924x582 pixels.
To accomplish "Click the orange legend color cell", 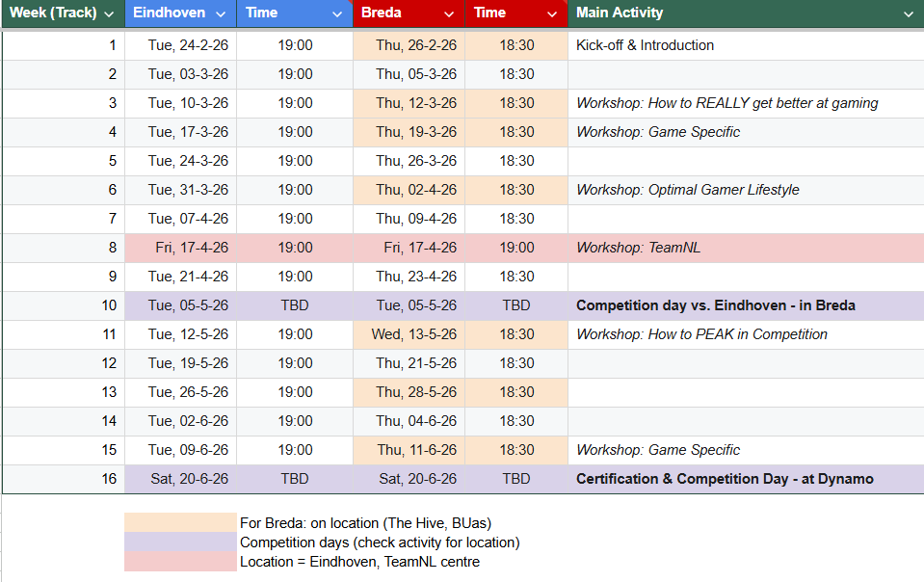I will point(180,522).
